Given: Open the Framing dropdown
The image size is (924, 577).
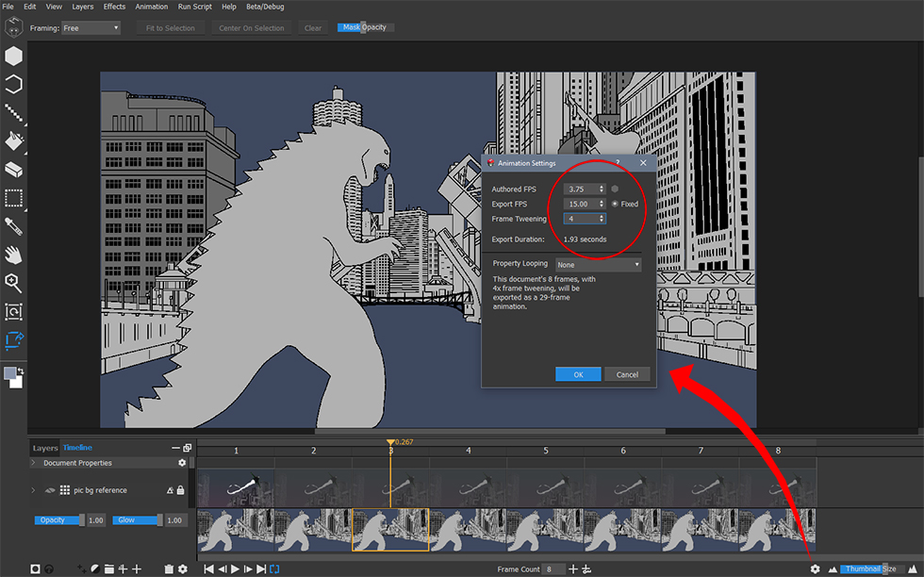Looking at the screenshot, I should coord(91,27).
